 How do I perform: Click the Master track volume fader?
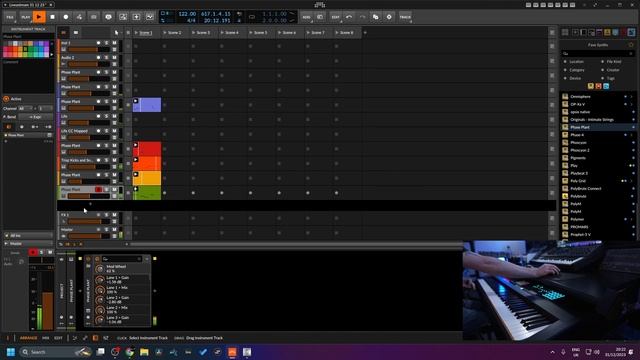coord(89,236)
